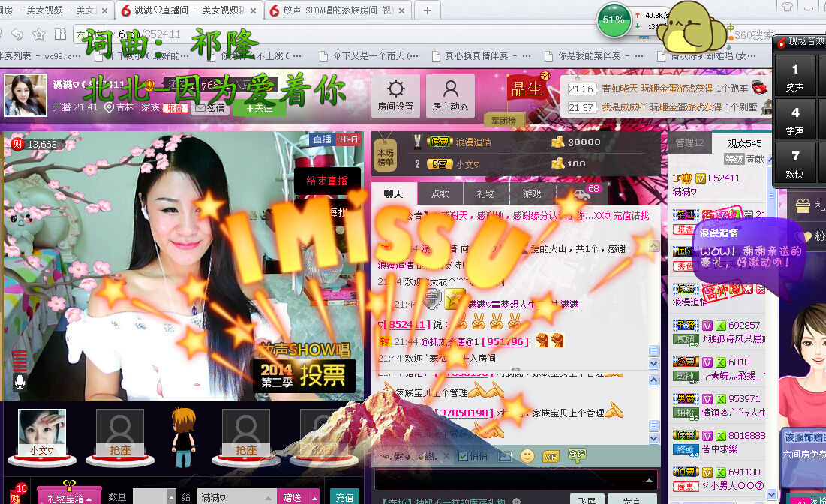Insert picture via chat image icon
The width and height of the screenshot is (826, 504).
pos(505,457)
